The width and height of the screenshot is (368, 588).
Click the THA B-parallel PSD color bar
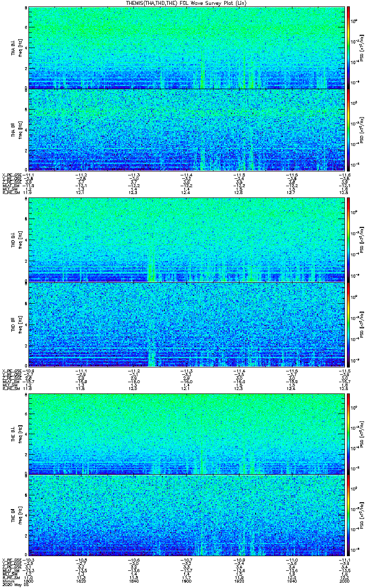[x=348, y=129]
